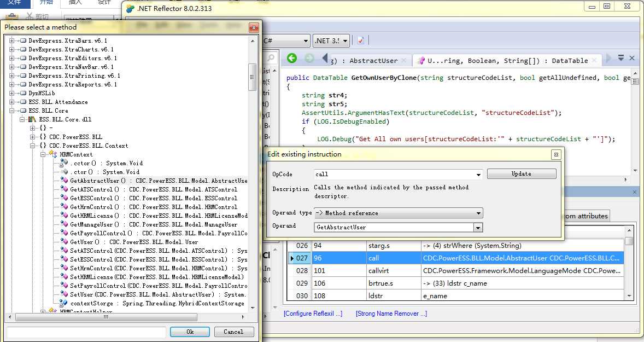Screen dimensions: 644x342
Task: Close the code document pane with X
Action: pos(631,58)
